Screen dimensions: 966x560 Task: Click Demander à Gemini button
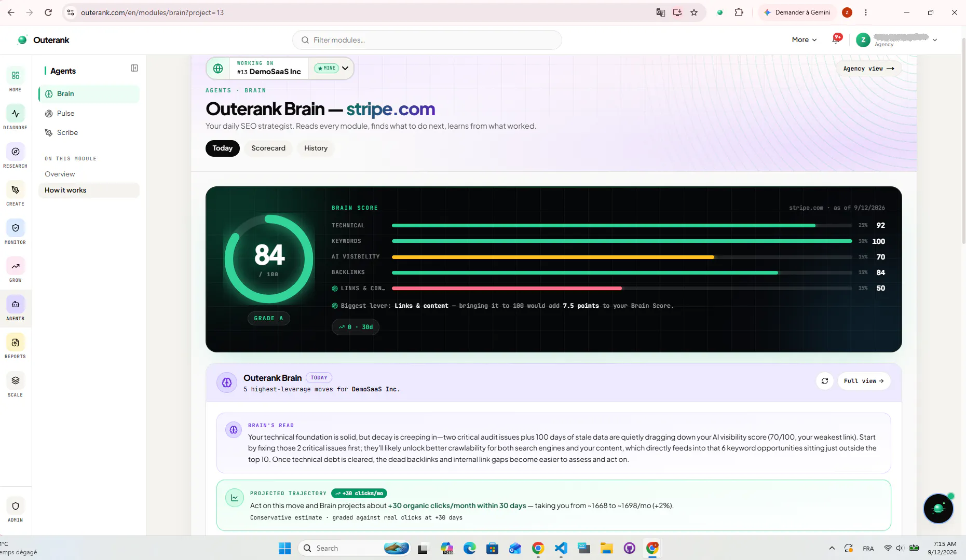click(797, 12)
